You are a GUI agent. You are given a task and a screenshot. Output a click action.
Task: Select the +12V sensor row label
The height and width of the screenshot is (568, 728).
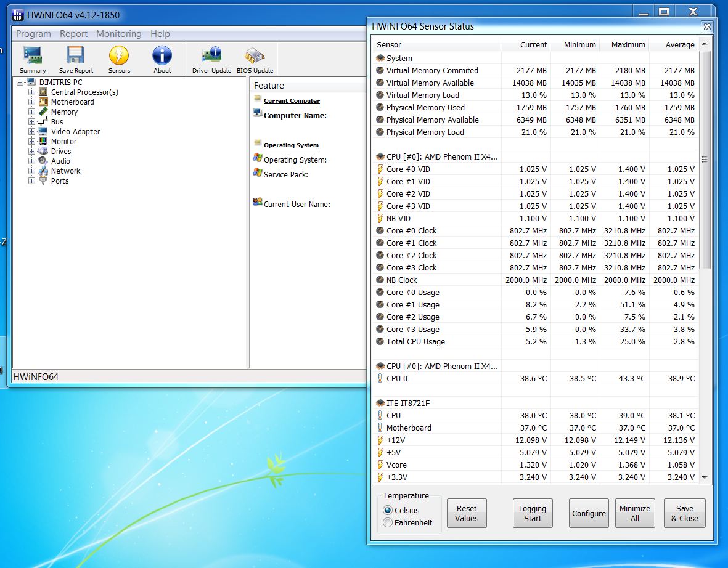(396, 440)
